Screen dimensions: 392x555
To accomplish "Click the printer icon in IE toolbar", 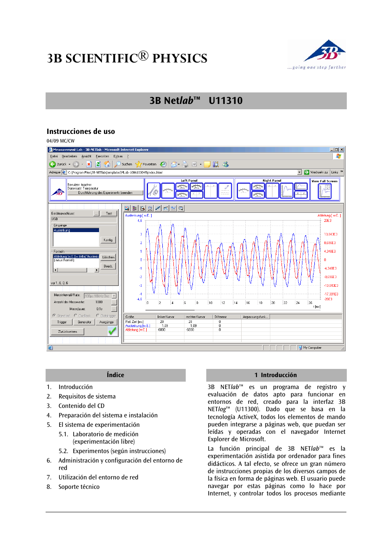I will [185, 164].
